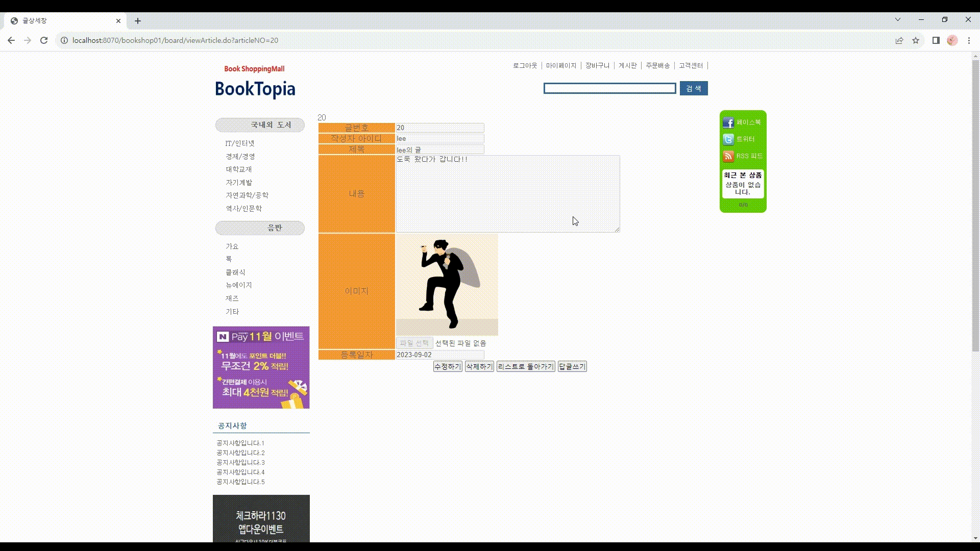Image resolution: width=980 pixels, height=551 pixels.
Task: Open the 게시판 menu item
Action: click(627, 65)
